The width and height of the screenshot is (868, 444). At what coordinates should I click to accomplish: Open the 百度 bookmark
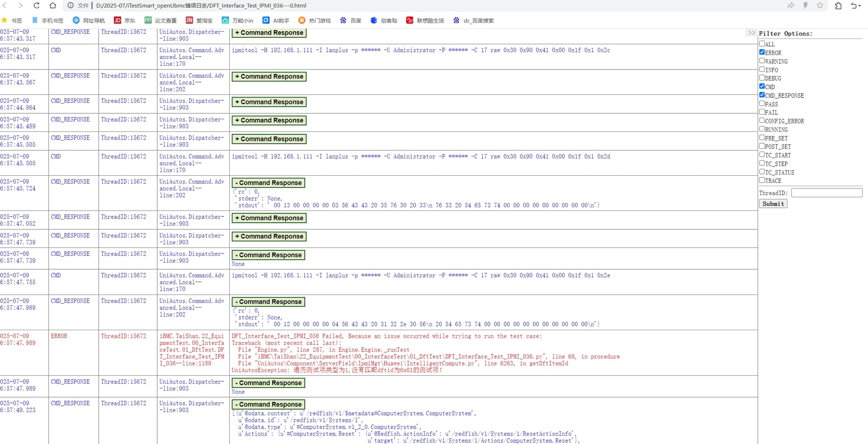pyautogui.click(x=351, y=20)
